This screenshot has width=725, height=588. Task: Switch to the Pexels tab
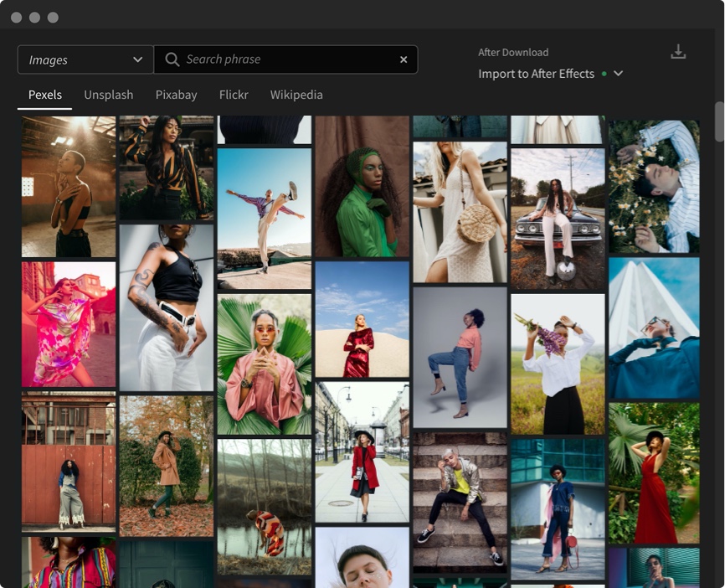click(x=45, y=95)
